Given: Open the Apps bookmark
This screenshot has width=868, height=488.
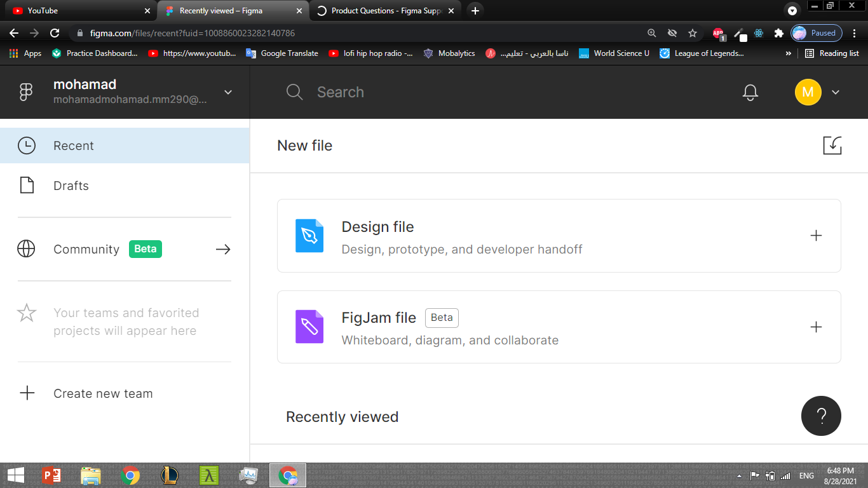Looking at the screenshot, I should (25, 53).
